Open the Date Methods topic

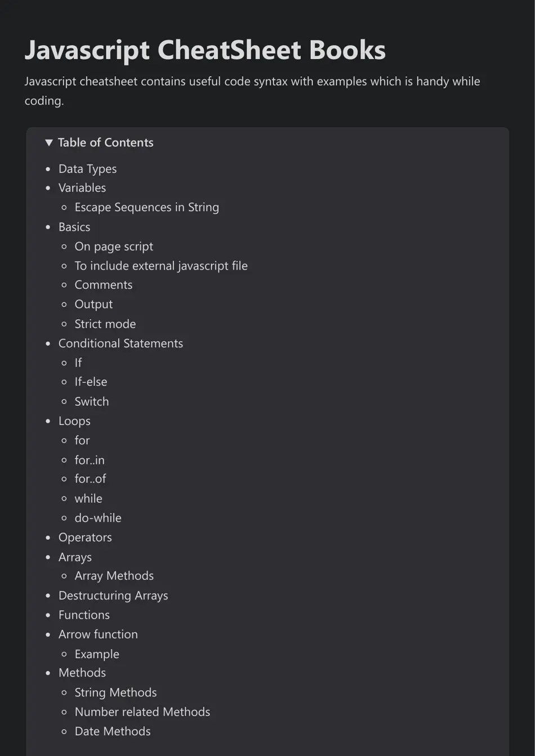(x=112, y=731)
